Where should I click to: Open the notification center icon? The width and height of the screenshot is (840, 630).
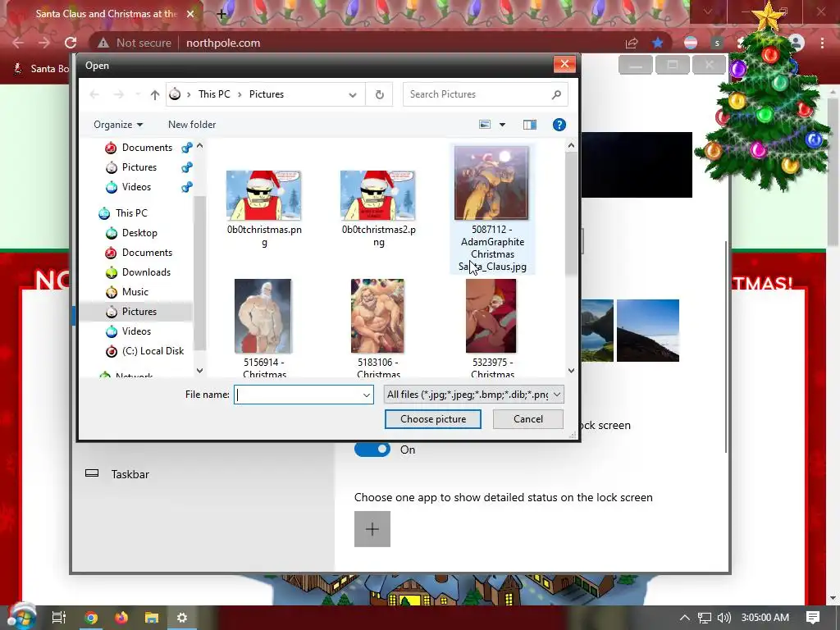pyautogui.click(x=813, y=618)
